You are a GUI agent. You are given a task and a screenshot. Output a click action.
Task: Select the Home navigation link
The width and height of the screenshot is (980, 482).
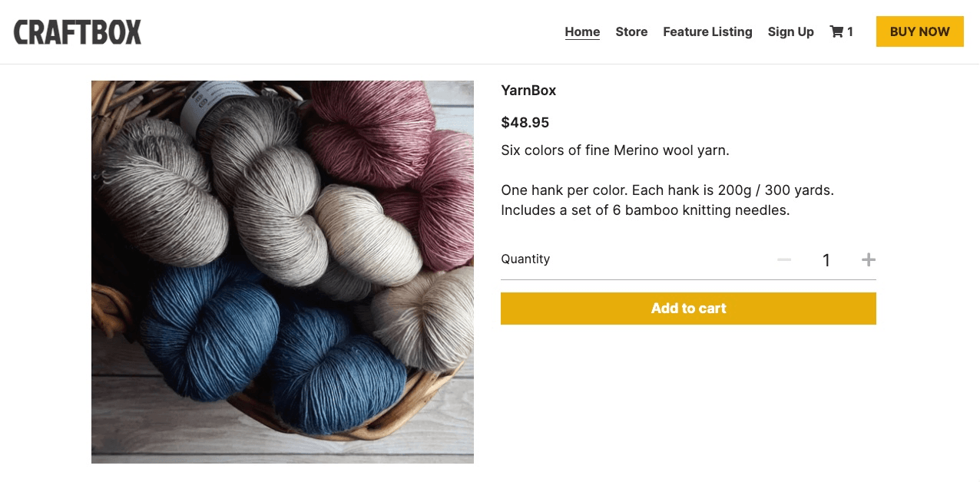click(x=582, y=31)
